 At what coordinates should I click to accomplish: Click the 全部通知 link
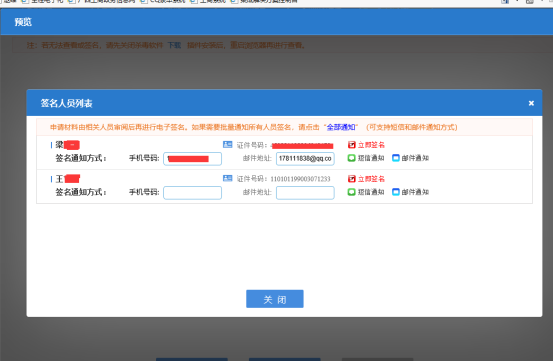click(x=341, y=127)
